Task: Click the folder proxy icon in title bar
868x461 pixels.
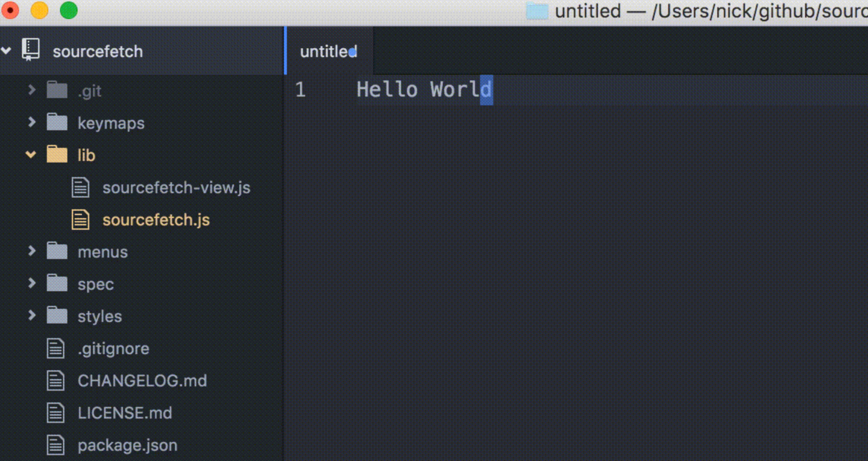Action: pos(537,11)
